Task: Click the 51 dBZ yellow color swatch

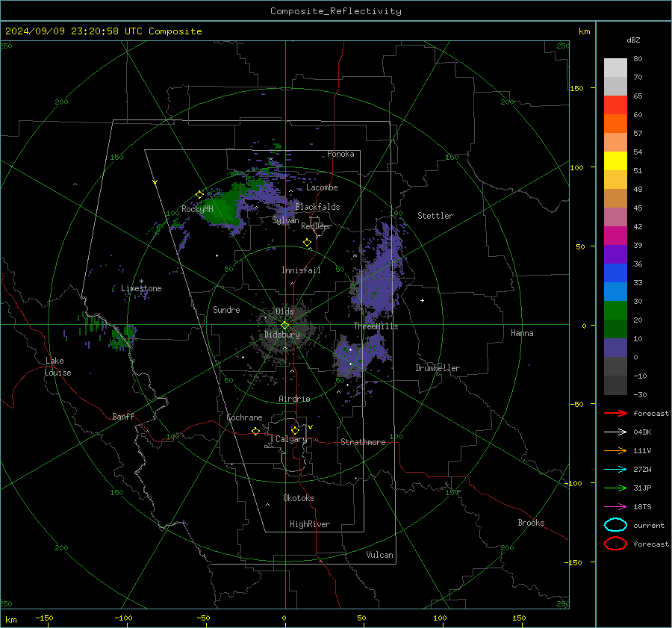Action: click(x=615, y=161)
